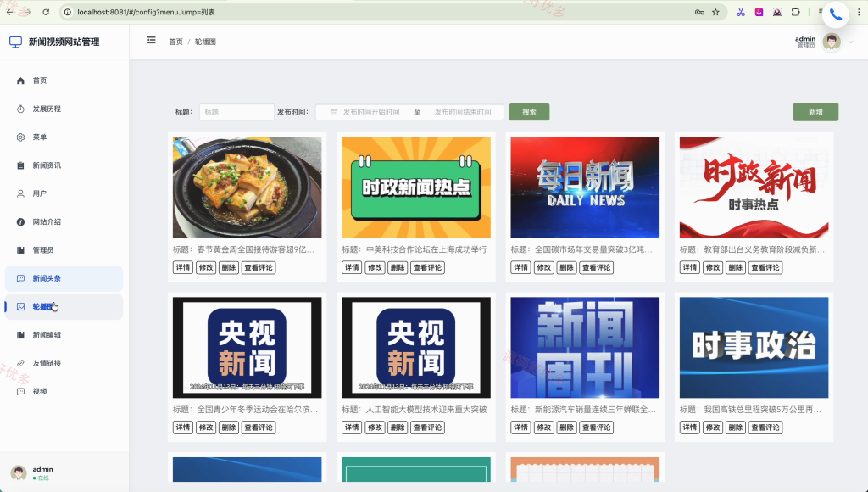Click the browser back arrow
This screenshot has width=868, height=492.
point(8,12)
